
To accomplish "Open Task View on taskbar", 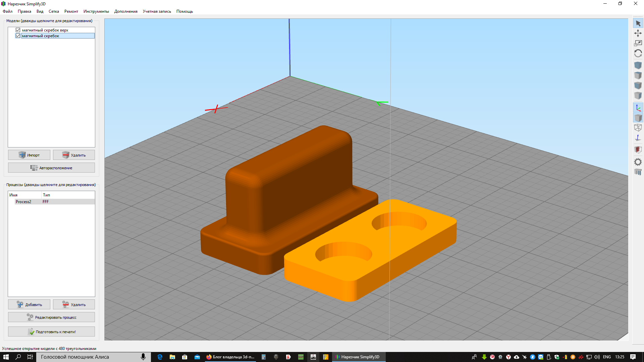I will coord(30,357).
